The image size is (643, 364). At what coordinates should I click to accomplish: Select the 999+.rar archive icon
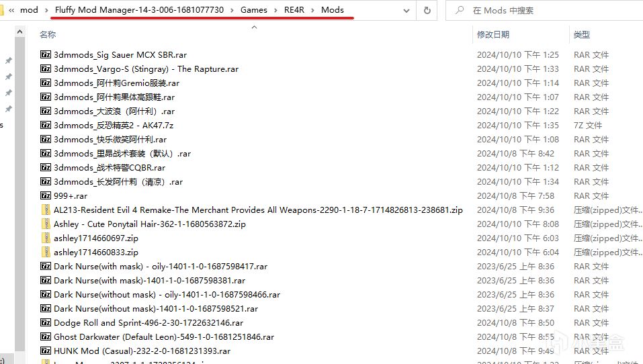tap(46, 195)
